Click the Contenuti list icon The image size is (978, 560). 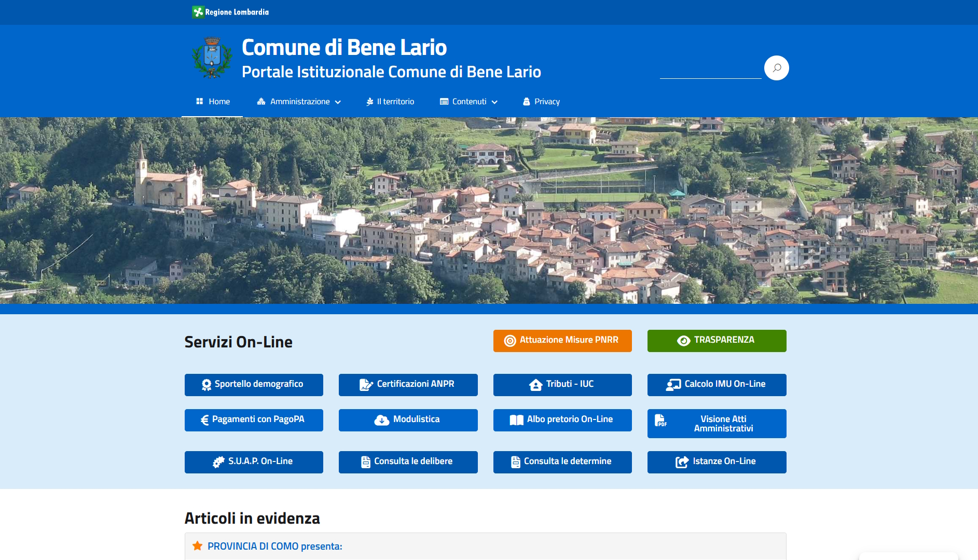tap(444, 102)
